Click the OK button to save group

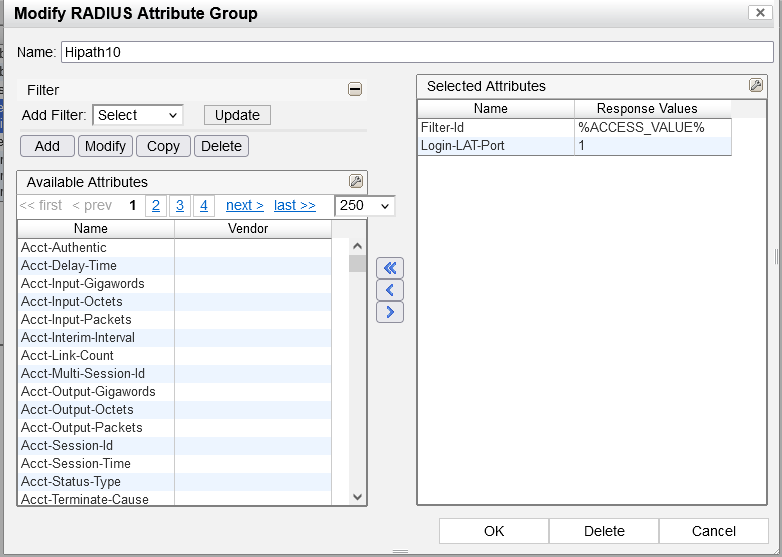tap(494, 531)
